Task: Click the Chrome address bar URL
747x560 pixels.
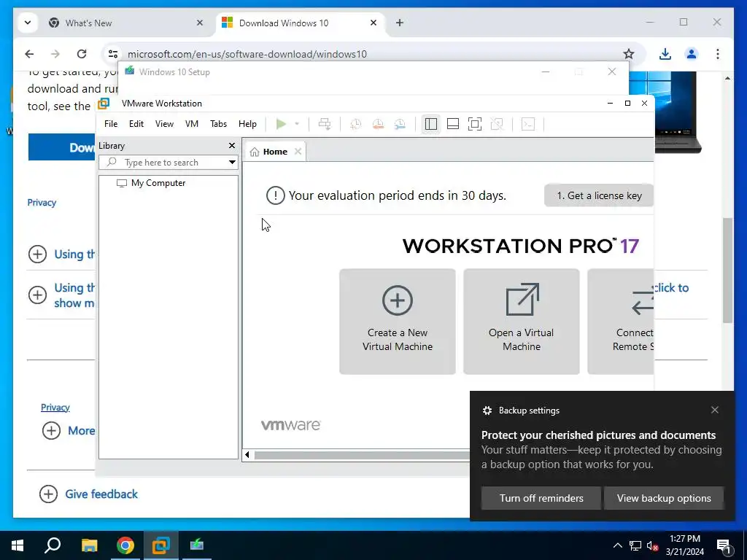Action: tap(247, 54)
